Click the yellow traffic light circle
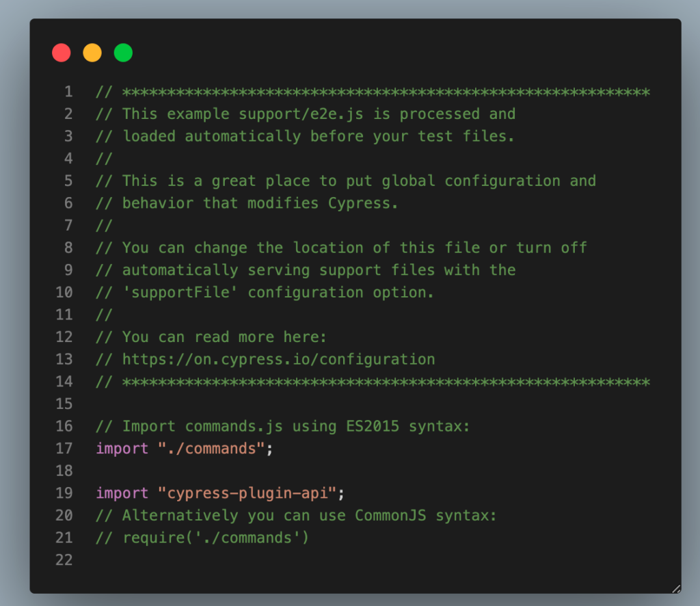700x606 pixels. (92, 52)
